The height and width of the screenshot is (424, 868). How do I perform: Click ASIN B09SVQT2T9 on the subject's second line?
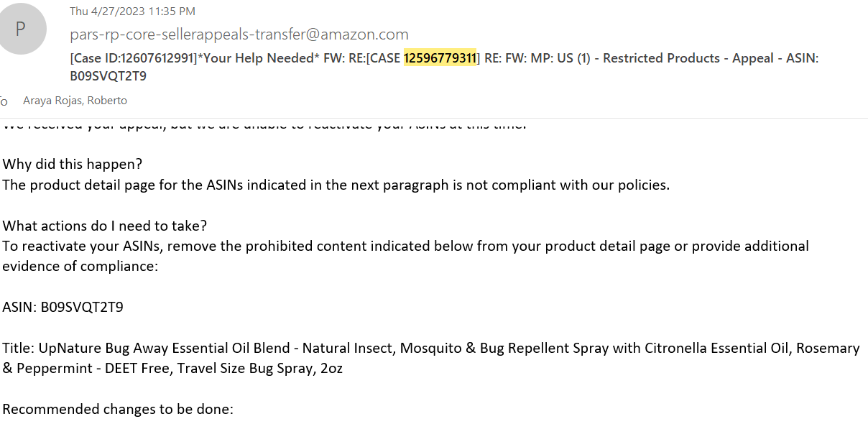coord(108,76)
